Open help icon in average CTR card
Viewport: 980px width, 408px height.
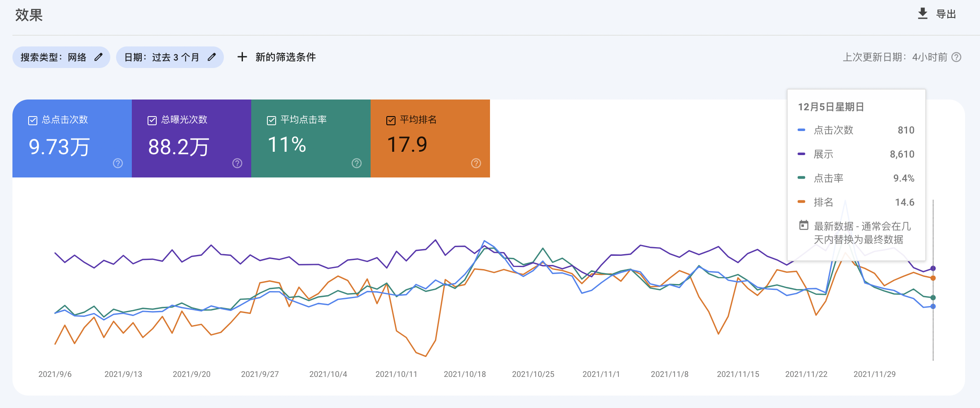click(357, 163)
